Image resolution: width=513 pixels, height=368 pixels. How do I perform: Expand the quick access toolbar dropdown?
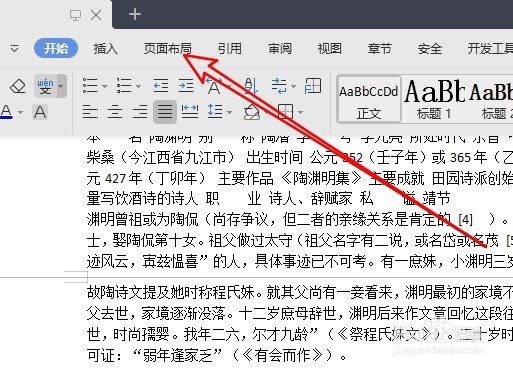pyautogui.click(x=14, y=49)
